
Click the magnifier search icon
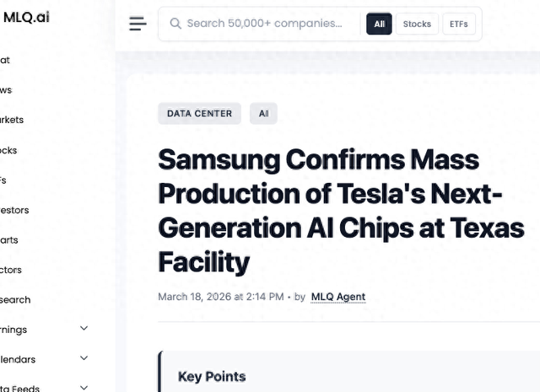(175, 24)
